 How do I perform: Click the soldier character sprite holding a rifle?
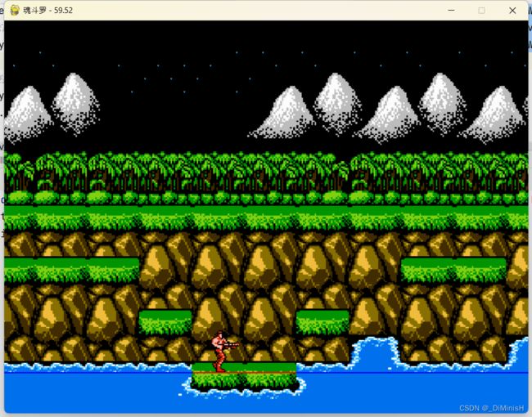point(224,352)
